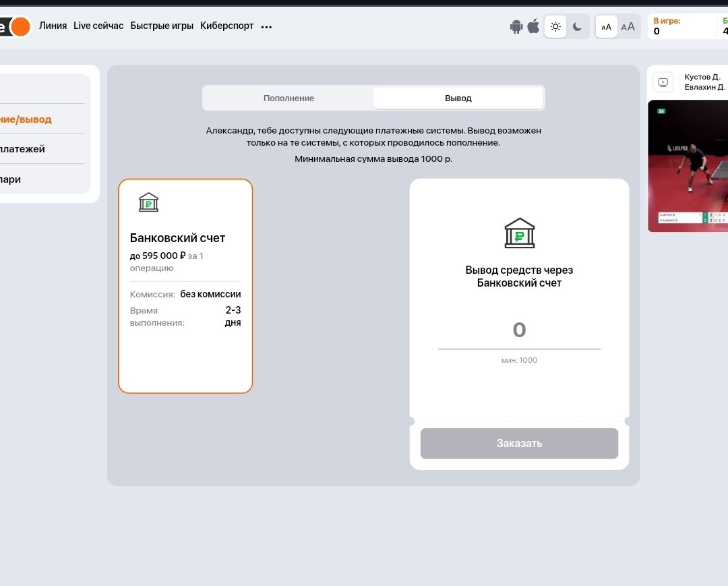
Task: Switch to the Пополнение tab
Action: click(289, 98)
